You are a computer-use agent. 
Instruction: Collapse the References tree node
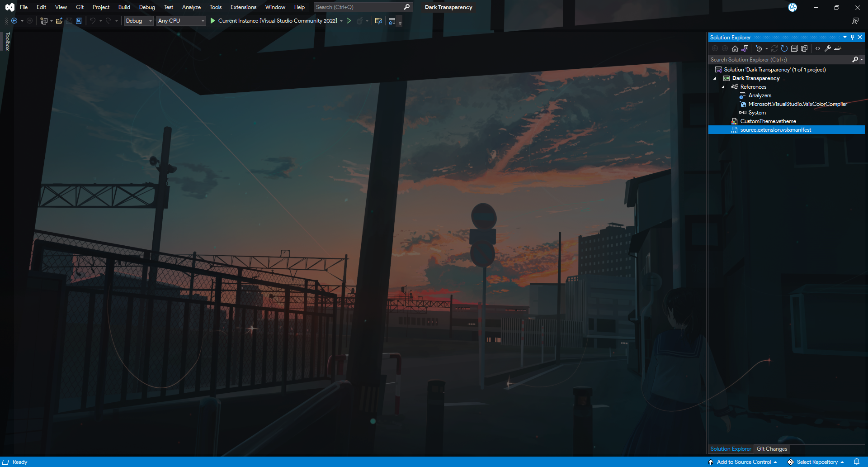[723, 87]
